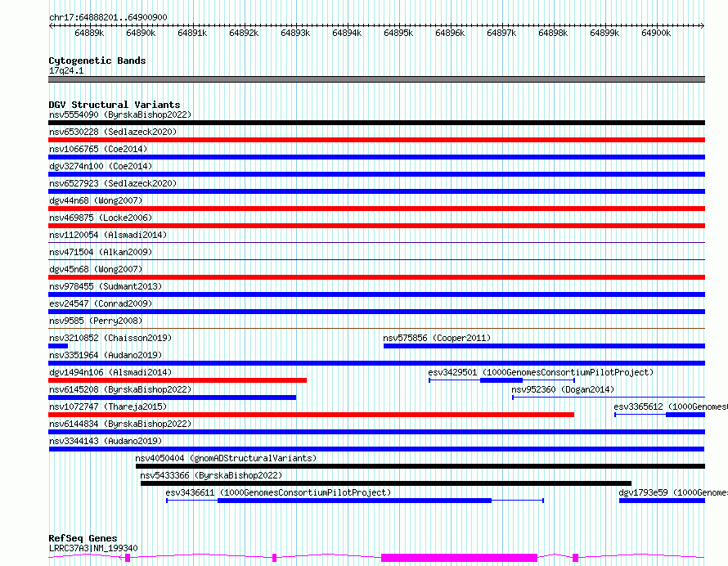The image size is (728, 566).
Task: Click the 64895k ruler position
Action: pos(398,33)
